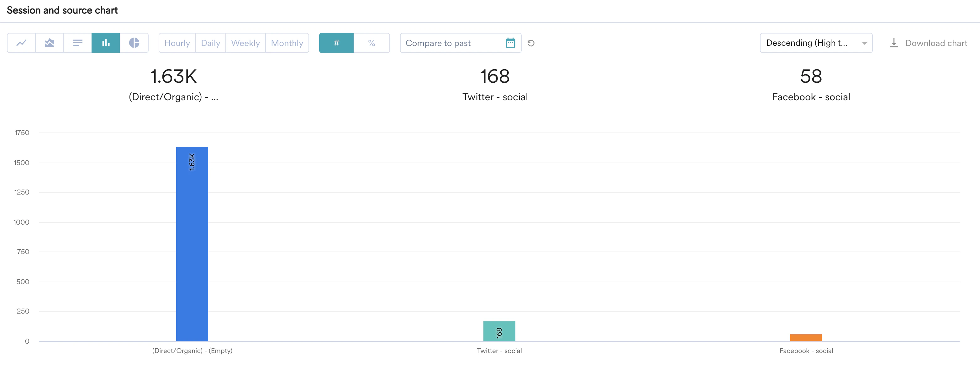Toggle the percentage (%) display mode

coord(372,43)
